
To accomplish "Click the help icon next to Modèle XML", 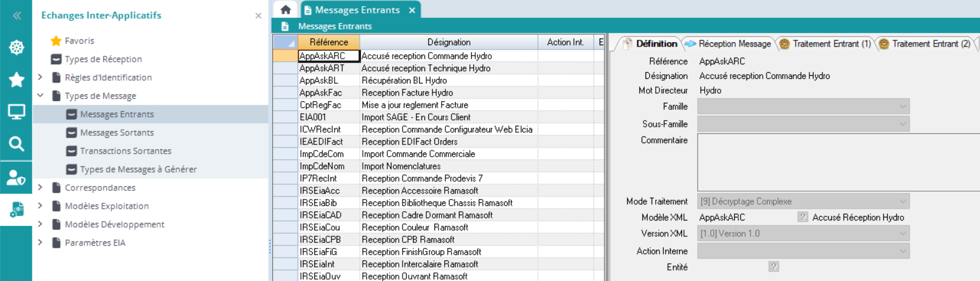I will (x=803, y=217).
